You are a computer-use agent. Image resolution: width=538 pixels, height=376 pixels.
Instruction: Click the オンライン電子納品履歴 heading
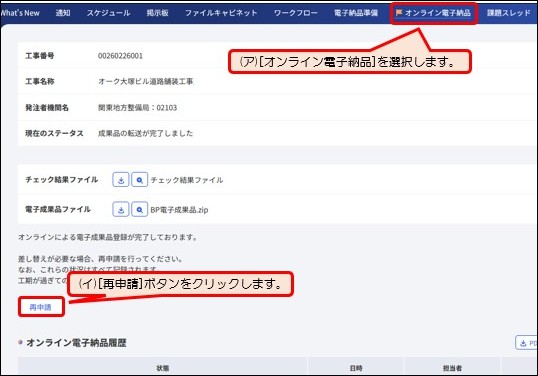tap(77, 343)
